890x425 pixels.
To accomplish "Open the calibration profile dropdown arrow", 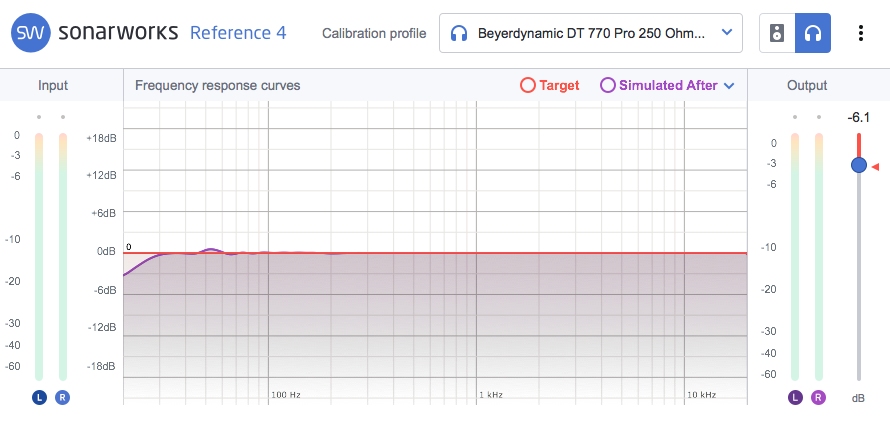I will 725,33.
